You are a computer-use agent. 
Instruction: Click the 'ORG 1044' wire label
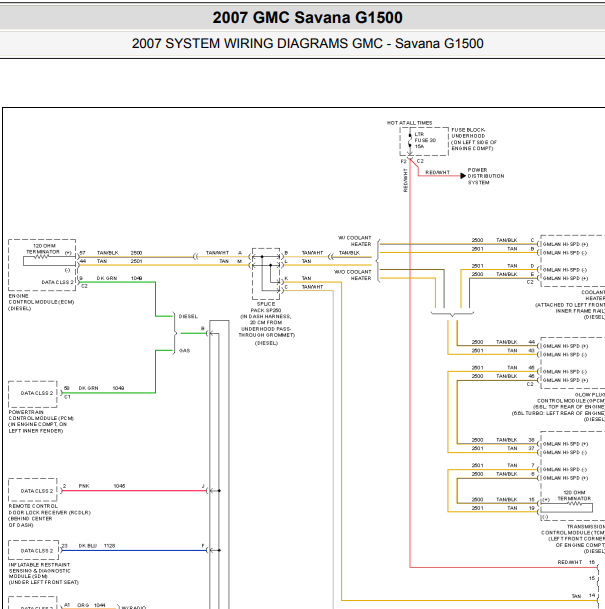91,605
